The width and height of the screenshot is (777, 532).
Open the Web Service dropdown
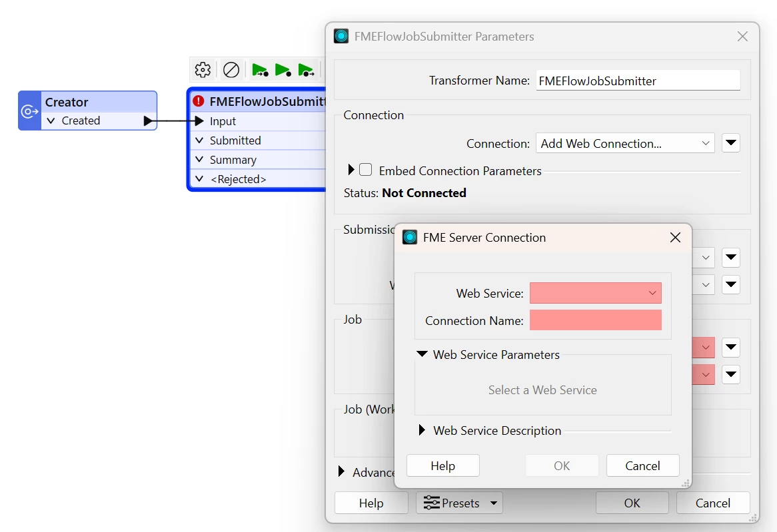point(596,293)
